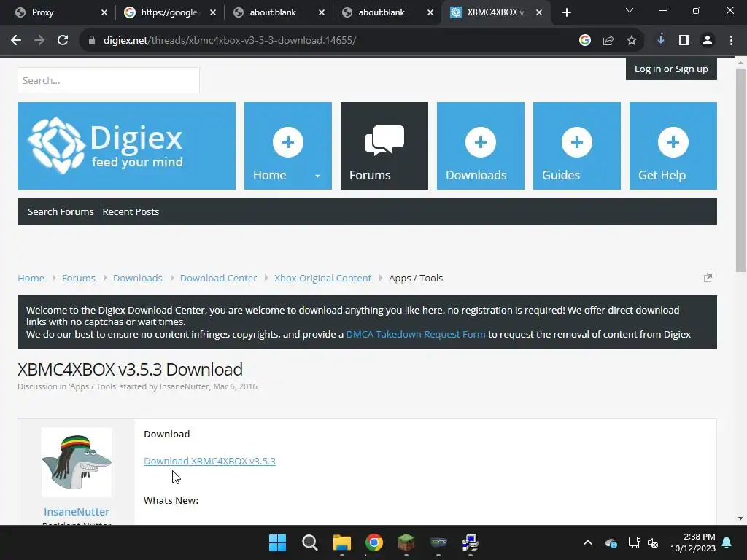Screen dimensions: 747x560
Task: Click network display tray icon
Action: pyautogui.click(x=634, y=542)
